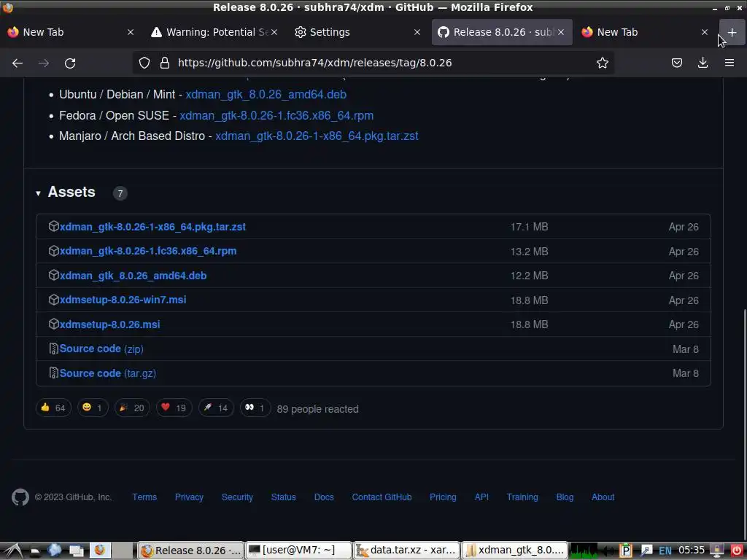React with rocket (14)

click(x=216, y=408)
